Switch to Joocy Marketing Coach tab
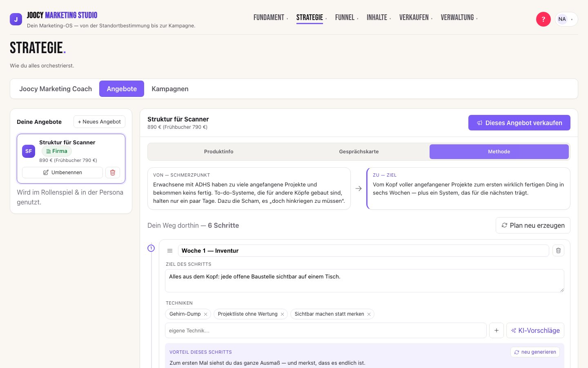Screen dimensions: 588x368 pyautogui.click(x=56, y=89)
